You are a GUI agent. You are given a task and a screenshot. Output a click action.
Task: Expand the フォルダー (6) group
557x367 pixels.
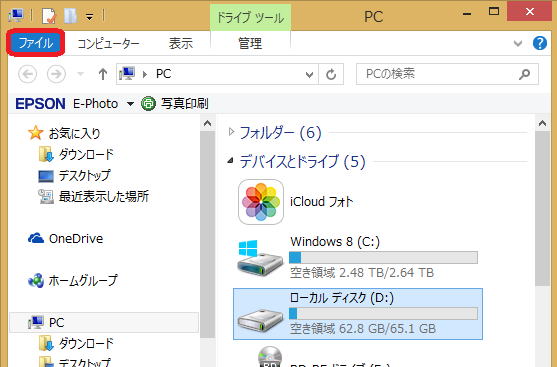click(x=231, y=132)
